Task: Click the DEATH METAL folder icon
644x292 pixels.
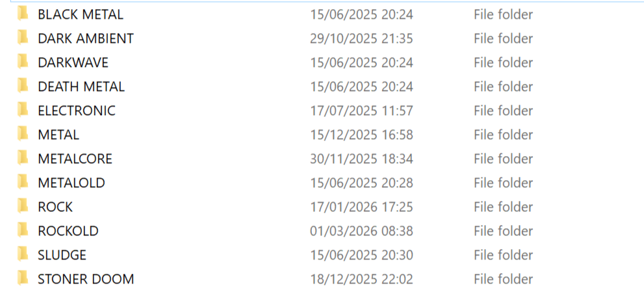Action: [23, 86]
